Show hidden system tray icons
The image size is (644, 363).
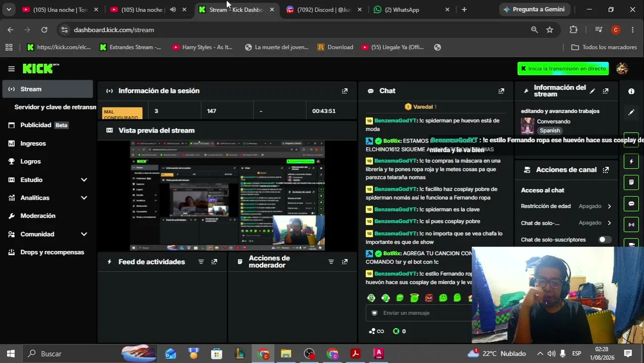540,354
